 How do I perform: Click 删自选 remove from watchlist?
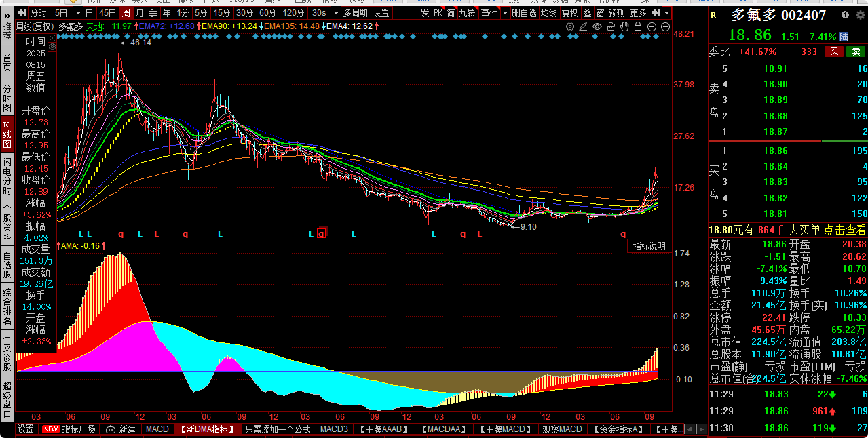coord(524,13)
